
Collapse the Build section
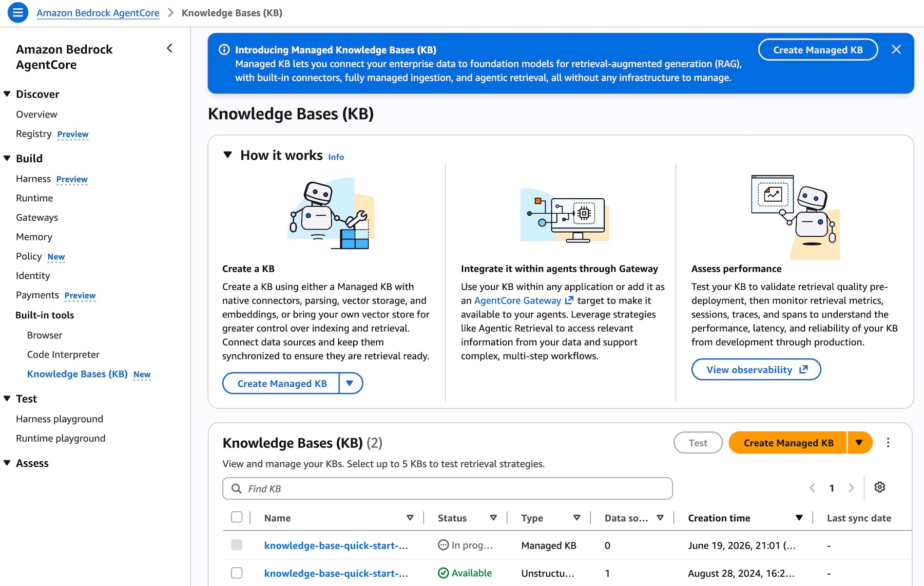(x=7, y=158)
